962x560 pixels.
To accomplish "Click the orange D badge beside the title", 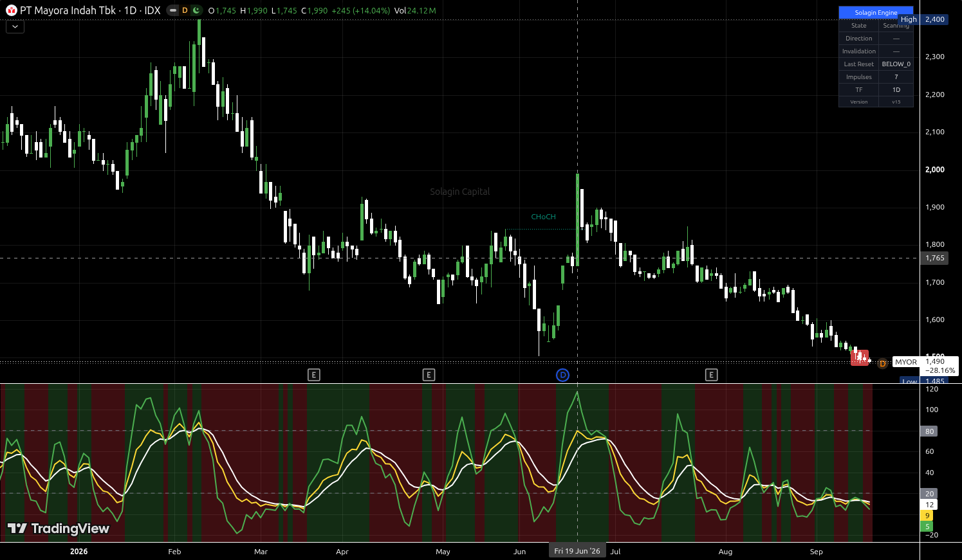I will (185, 10).
